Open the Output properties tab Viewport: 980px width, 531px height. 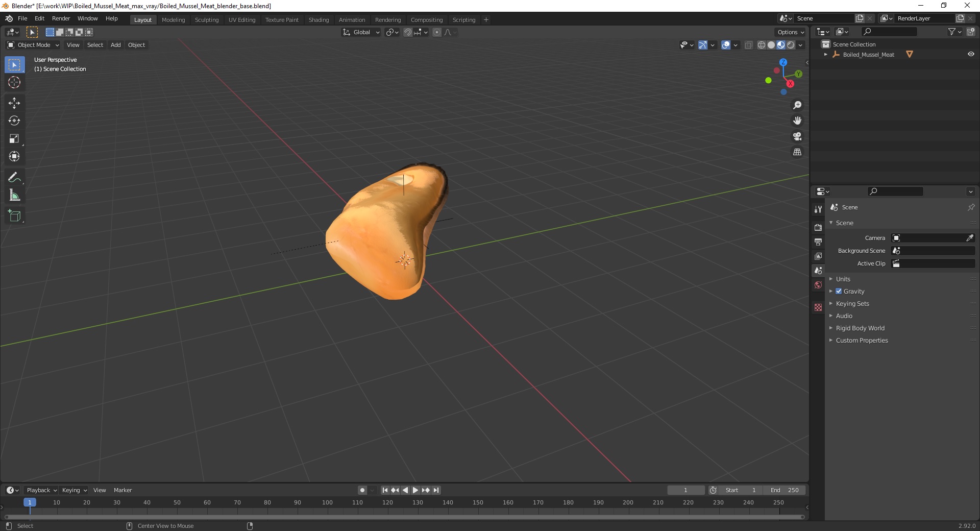pos(818,242)
